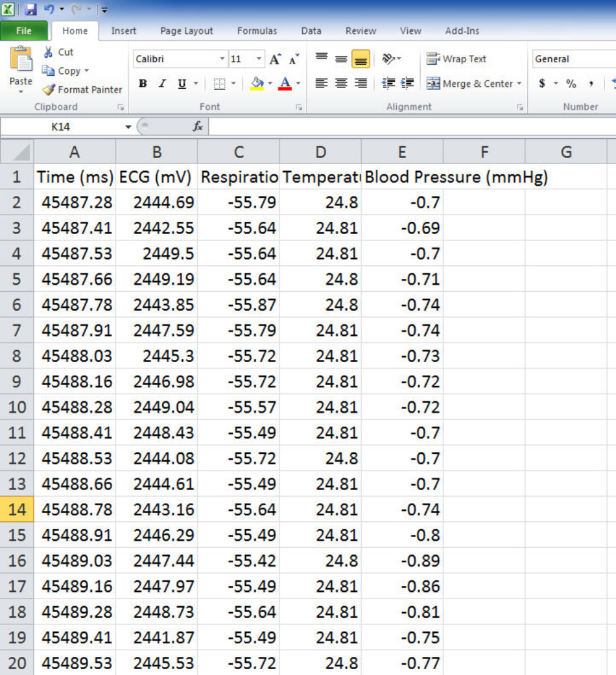Apply center horizontal text alignment
This screenshot has width=616, height=675.
(x=341, y=84)
